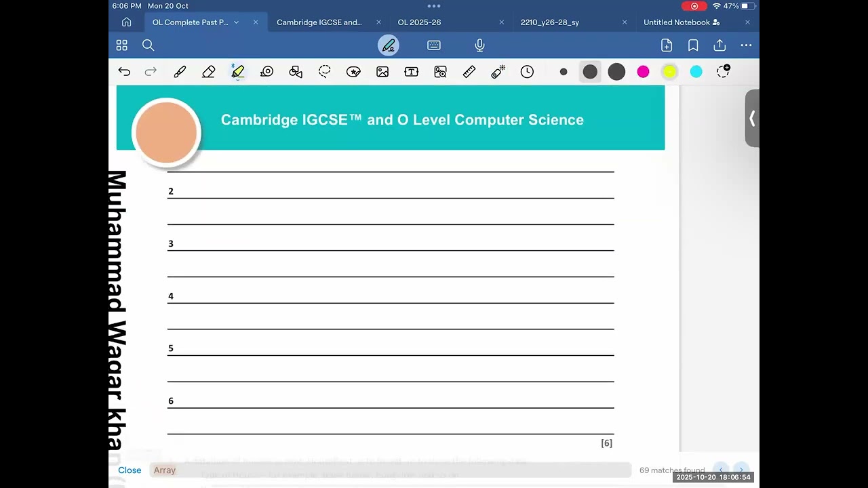The image size is (868, 488).
Task: Select the ruler tool
Action: 469,72
